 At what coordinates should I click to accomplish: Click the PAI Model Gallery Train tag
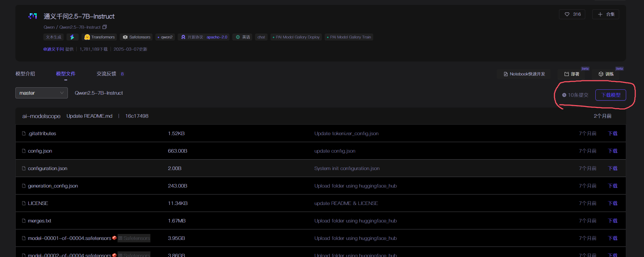pyautogui.click(x=349, y=37)
